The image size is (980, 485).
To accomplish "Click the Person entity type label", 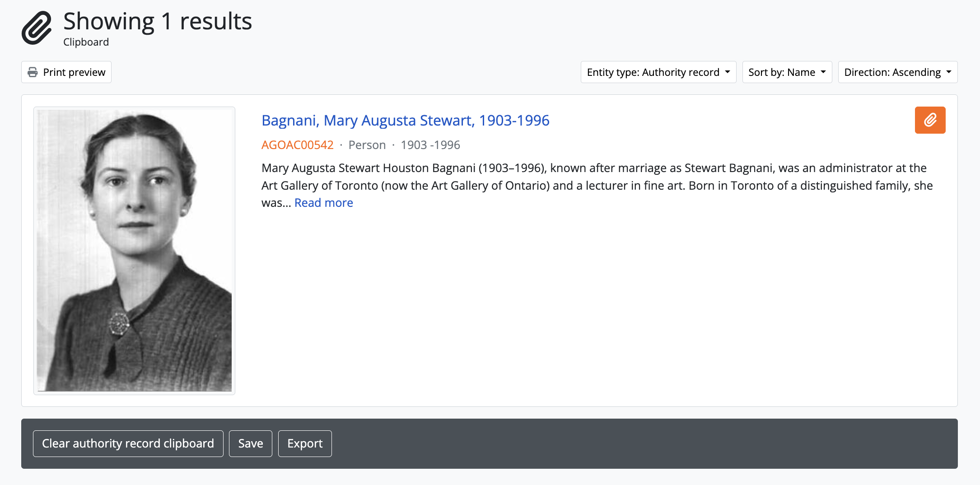I will click(367, 145).
